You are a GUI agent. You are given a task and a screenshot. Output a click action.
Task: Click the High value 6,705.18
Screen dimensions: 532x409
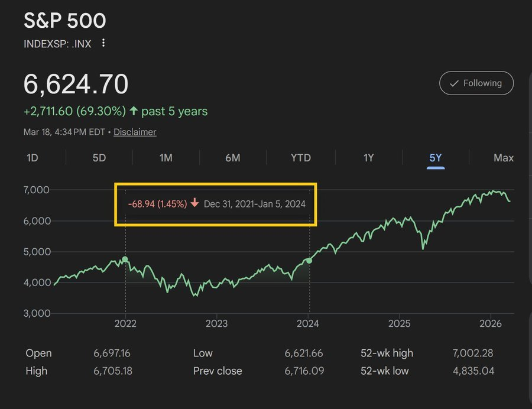113,371
